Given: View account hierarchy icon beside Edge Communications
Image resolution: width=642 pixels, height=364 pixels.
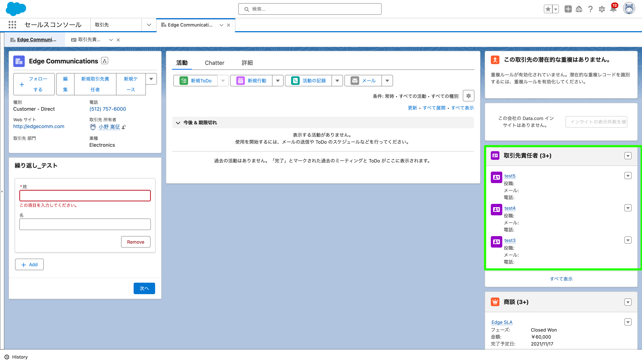Looking at the screenshot, I should (x=104, y=61).
